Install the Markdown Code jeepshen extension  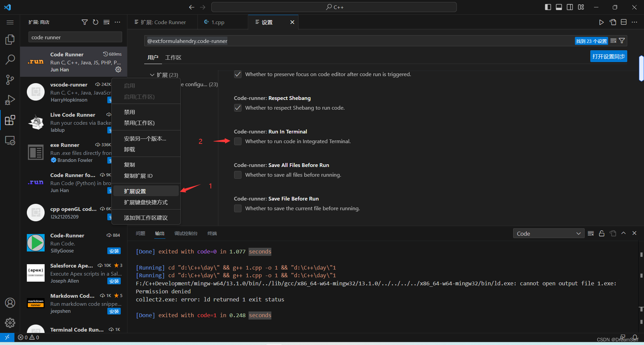point(114,311)
